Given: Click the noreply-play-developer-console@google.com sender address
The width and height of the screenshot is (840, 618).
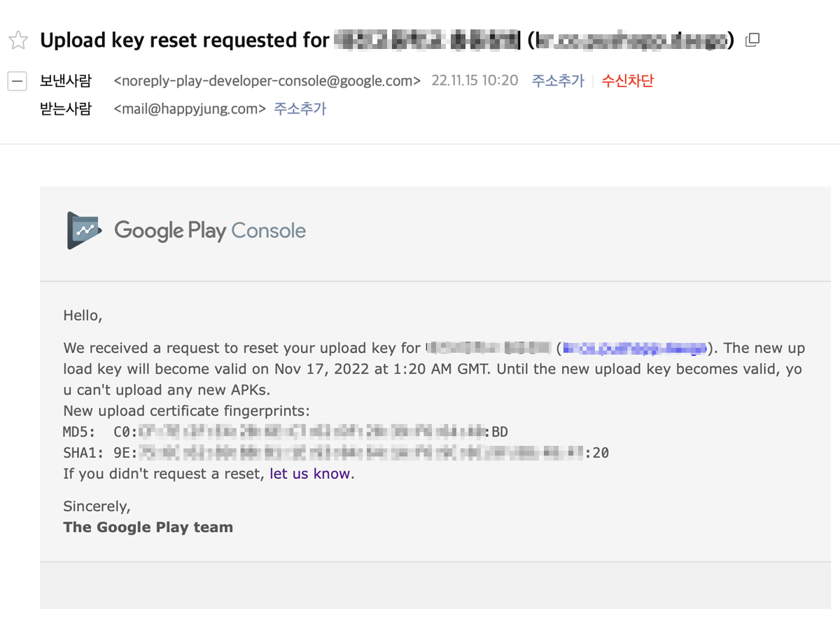Looking at the screenshot, I should [267, 80].
